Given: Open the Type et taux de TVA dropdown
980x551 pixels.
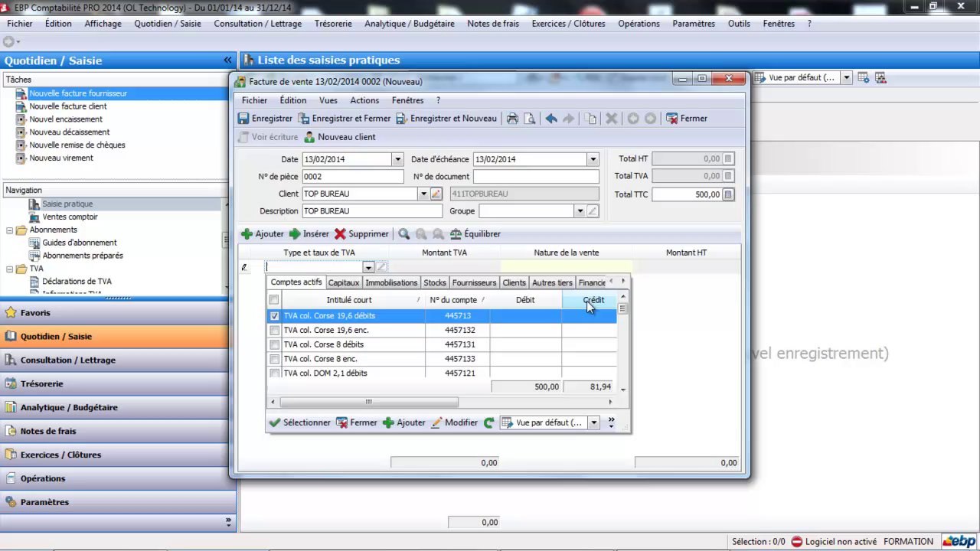Looking at the screenshot, I should point(368,267).
